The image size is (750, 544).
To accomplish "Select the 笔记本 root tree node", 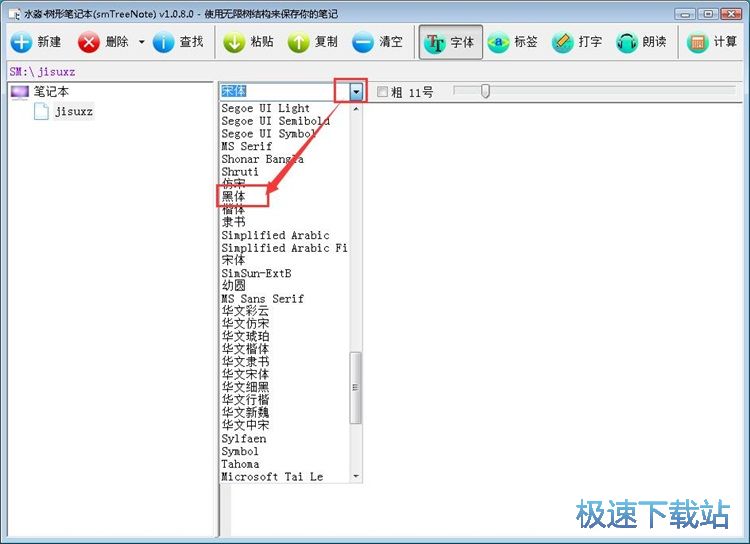I will (x=51, y=91).
